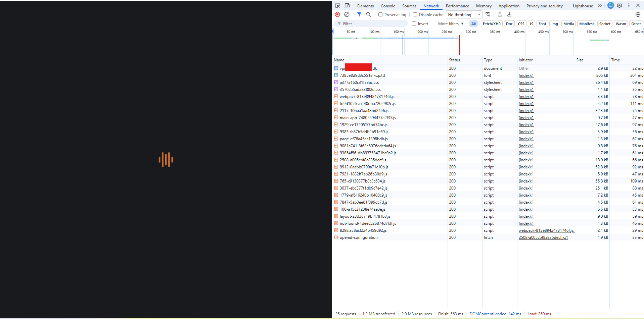Switch to the Console tab
The image size is (644, 319).
(388, 6)
